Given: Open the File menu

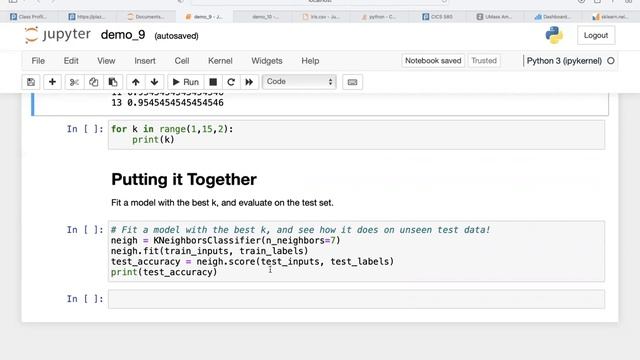Looking at the screenshot, I should [x=38, y=61].
